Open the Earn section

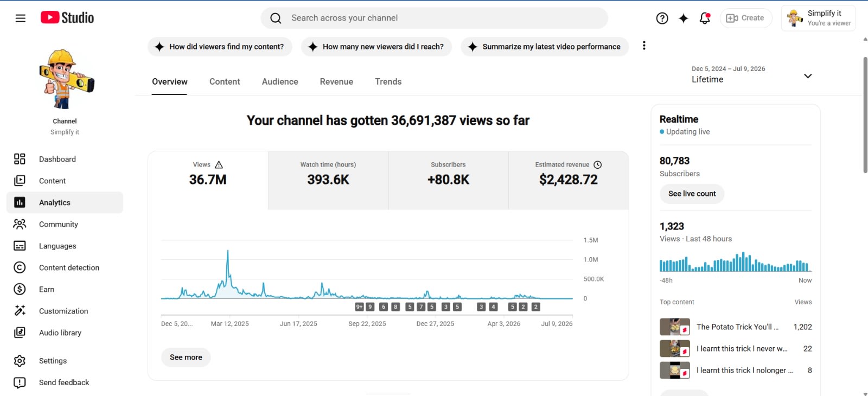tap(65, 289)
